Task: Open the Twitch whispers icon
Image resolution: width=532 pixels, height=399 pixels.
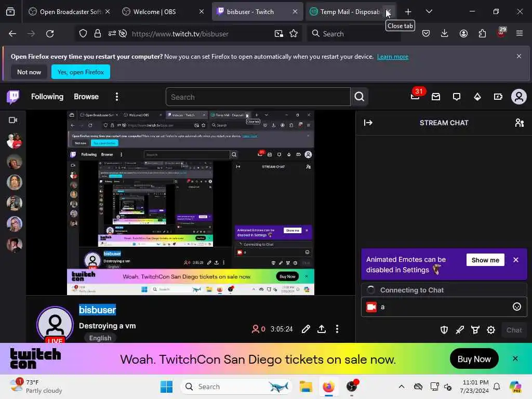Action: point(457,97)
